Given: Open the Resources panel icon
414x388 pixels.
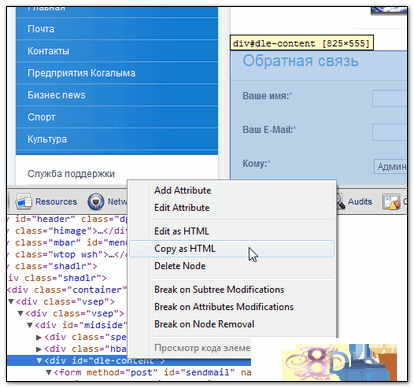Looking at the screenshot, I should coord(23,202).
